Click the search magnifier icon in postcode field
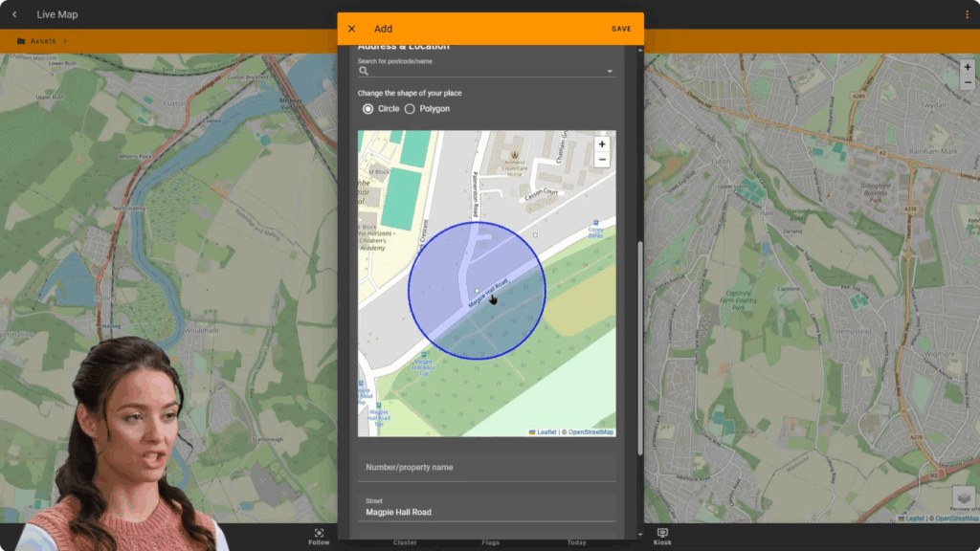Viewport: 980px width, 551px height. click(364, 71)
